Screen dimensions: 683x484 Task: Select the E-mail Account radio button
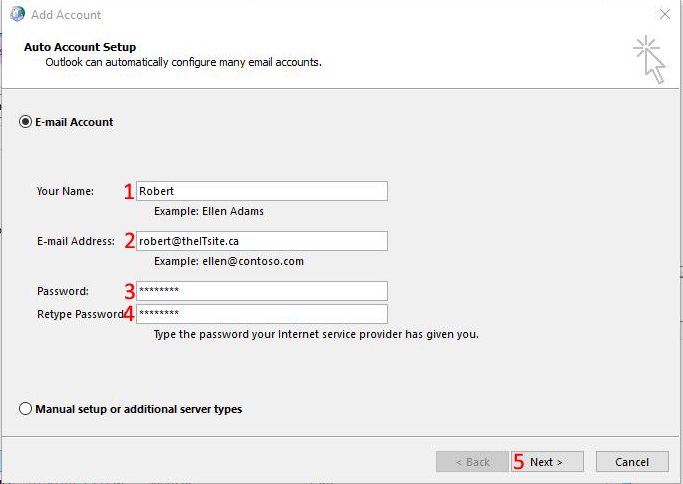pos(25,122)
